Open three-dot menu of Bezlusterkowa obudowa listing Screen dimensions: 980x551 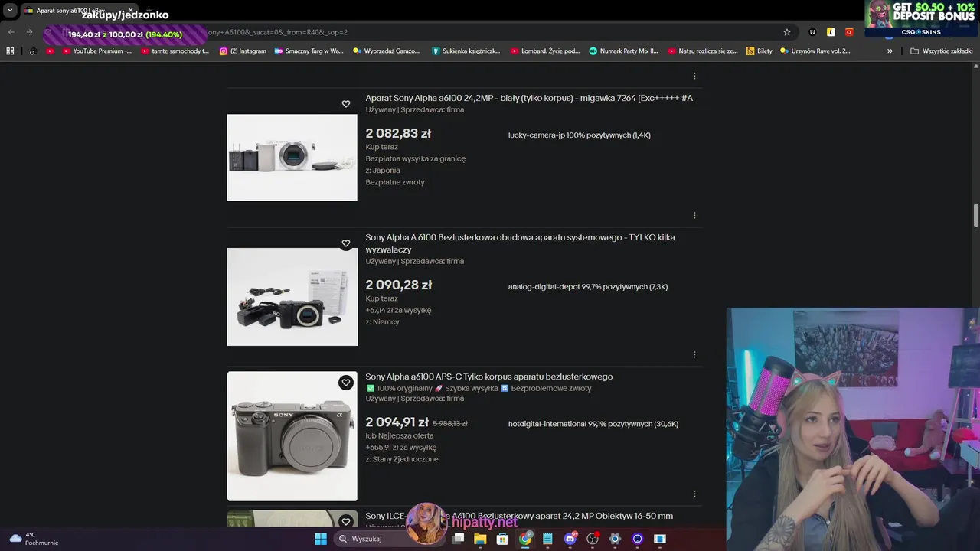[x=694, y=355]
